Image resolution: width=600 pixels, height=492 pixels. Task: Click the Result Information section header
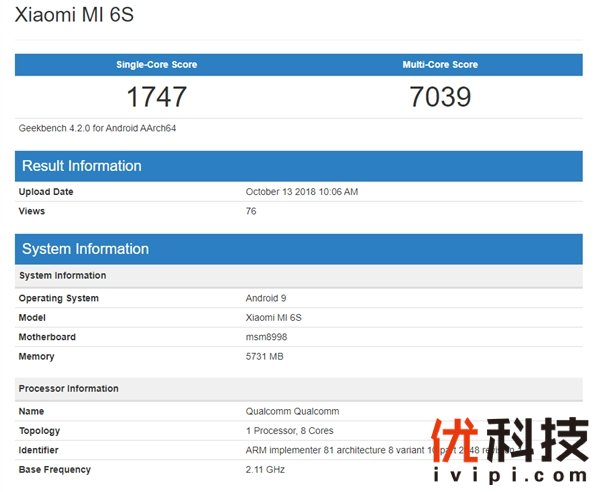coord(298,166)
